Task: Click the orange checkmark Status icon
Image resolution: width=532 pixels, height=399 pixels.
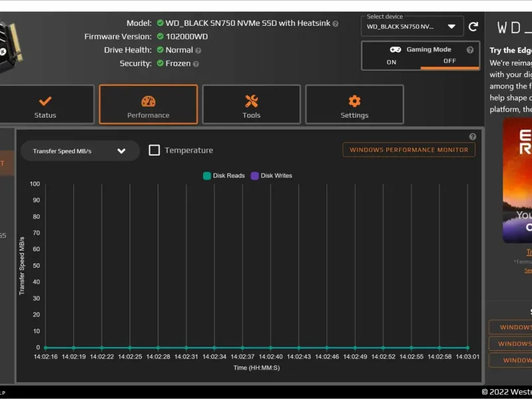Action: (x=45, y=101)
